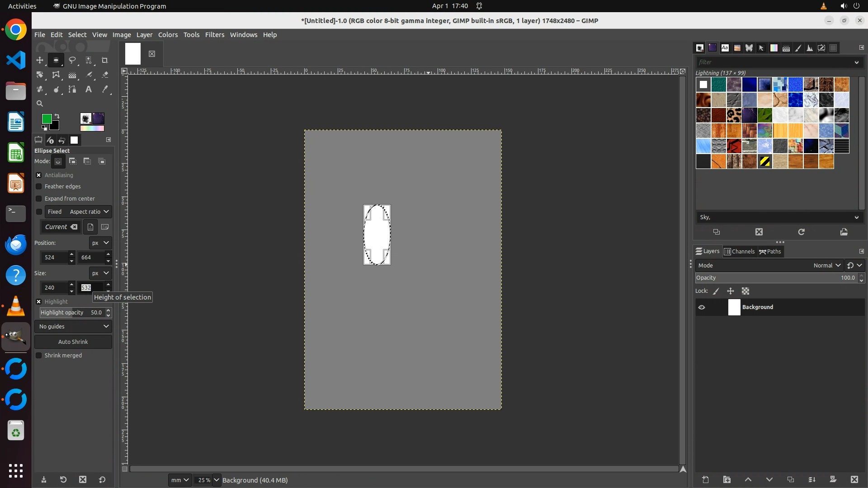Select the Color Picker eyedropper tool
Image resolution: width=868 pixels, height=488 pixels.
point(105,89)
